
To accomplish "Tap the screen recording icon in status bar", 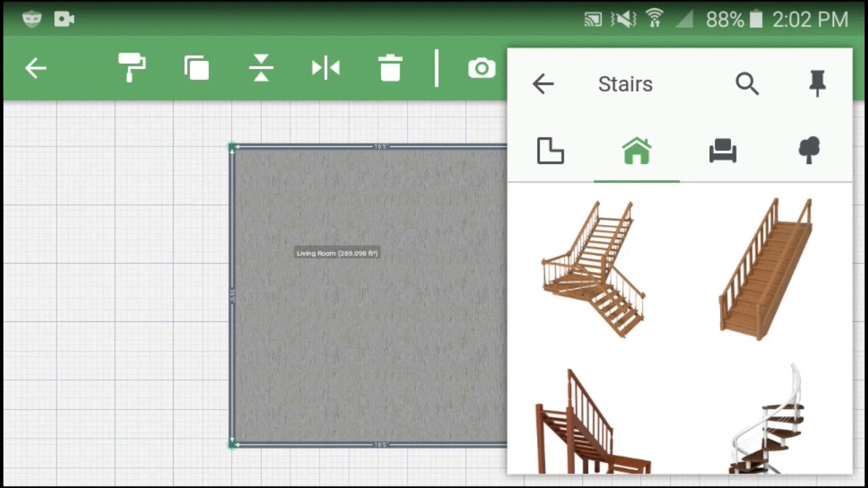I will (64, 19).
